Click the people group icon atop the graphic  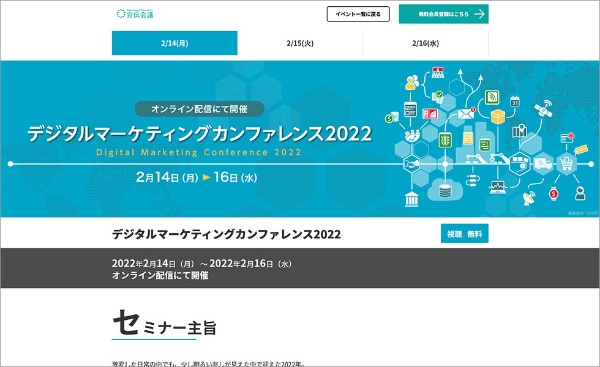[x=412, y=82]
